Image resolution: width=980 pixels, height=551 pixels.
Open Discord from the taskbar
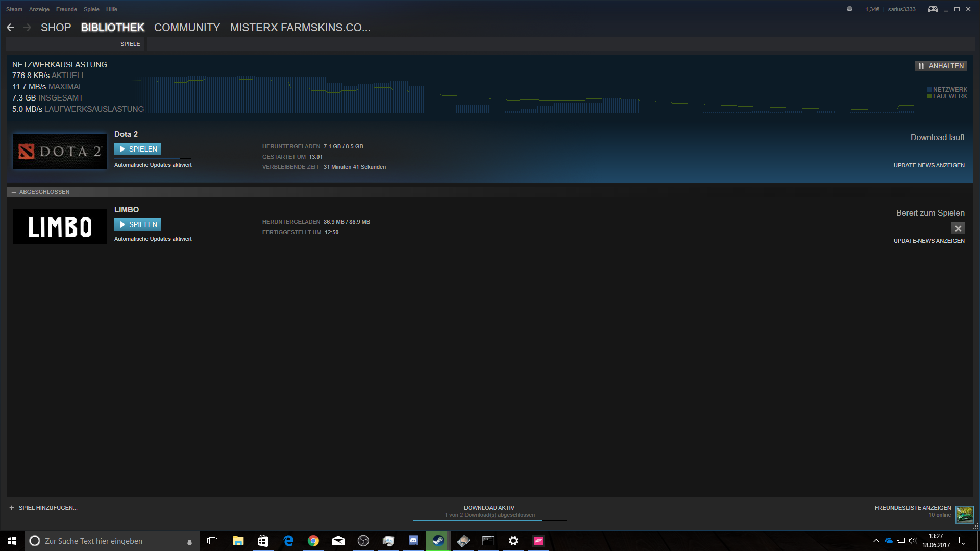click(413, 541)
